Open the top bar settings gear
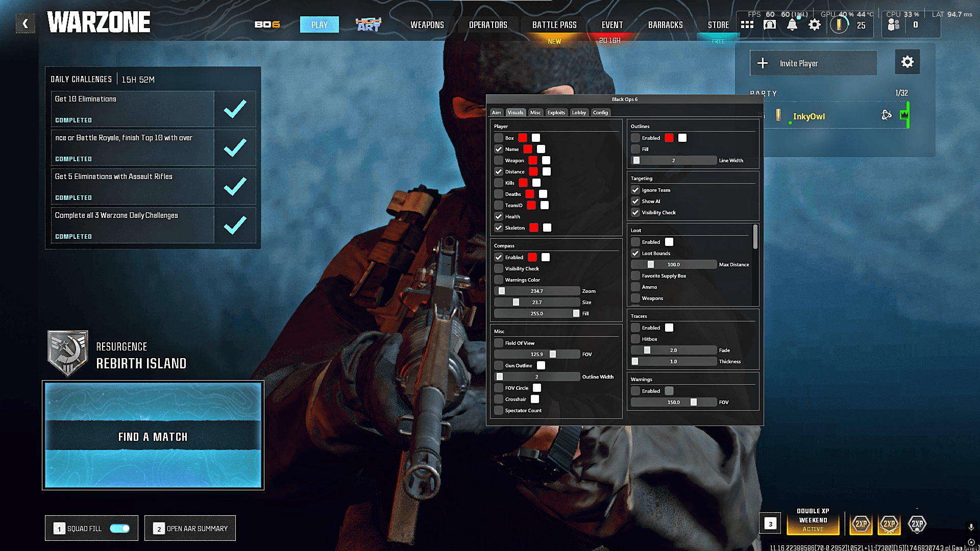This screenshot has height=551, width=980. pyautogui.click(x=815, y=24)
